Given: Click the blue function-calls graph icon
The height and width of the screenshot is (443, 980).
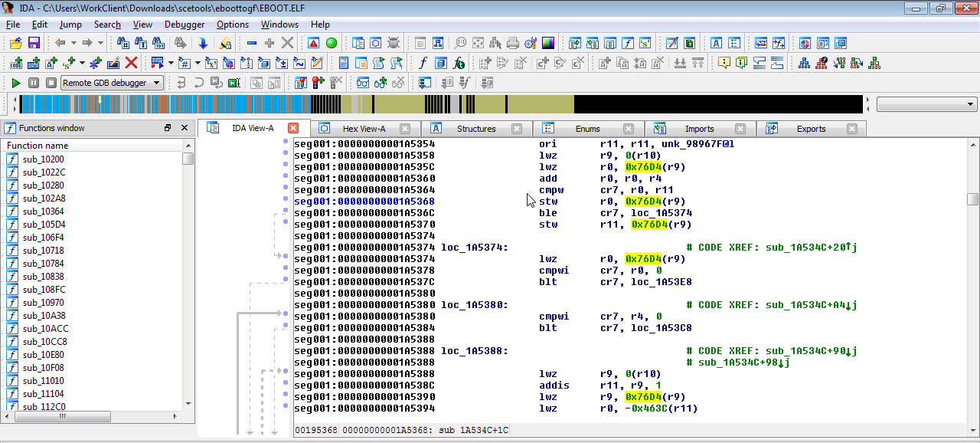Looking at the screenshot, I should 804,63.
